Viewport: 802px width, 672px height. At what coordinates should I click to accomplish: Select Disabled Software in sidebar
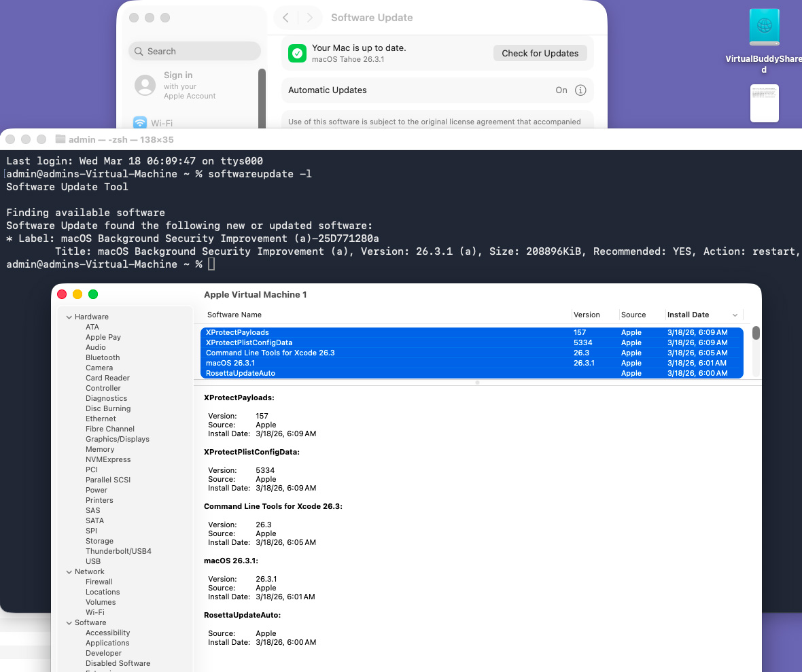(118, 664)
